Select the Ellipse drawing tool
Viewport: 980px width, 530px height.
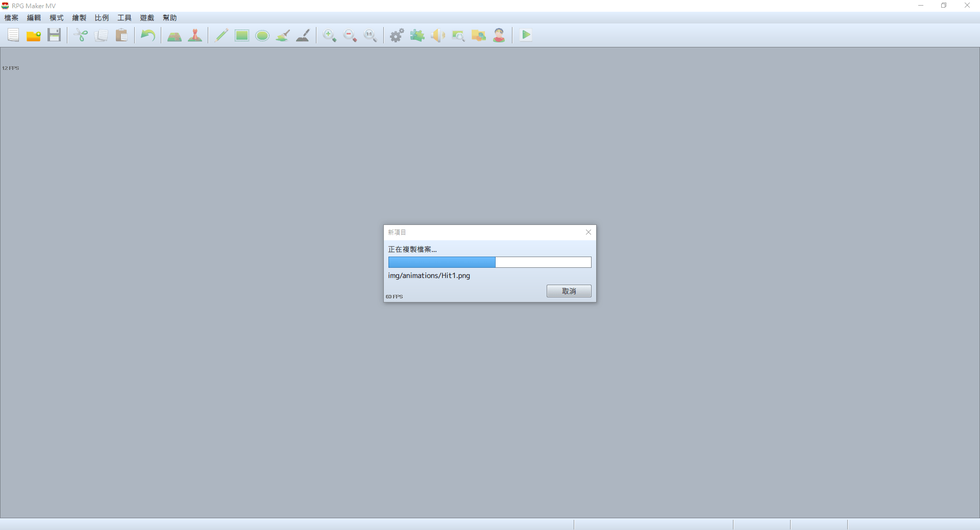262,35
